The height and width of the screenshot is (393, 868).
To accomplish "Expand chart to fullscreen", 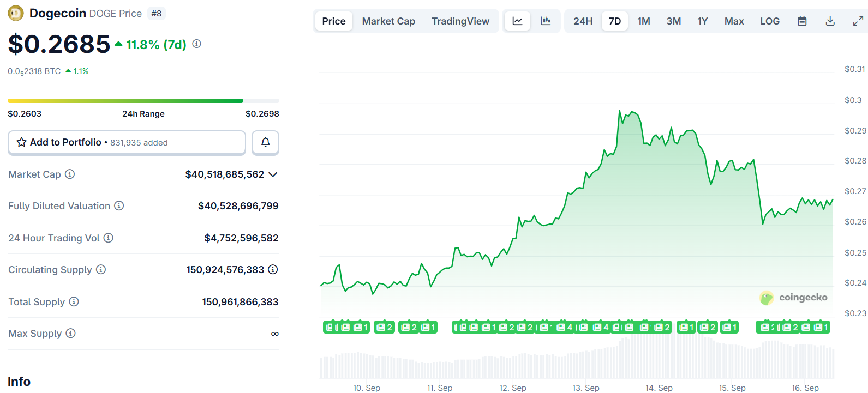I will click(858, 21).
